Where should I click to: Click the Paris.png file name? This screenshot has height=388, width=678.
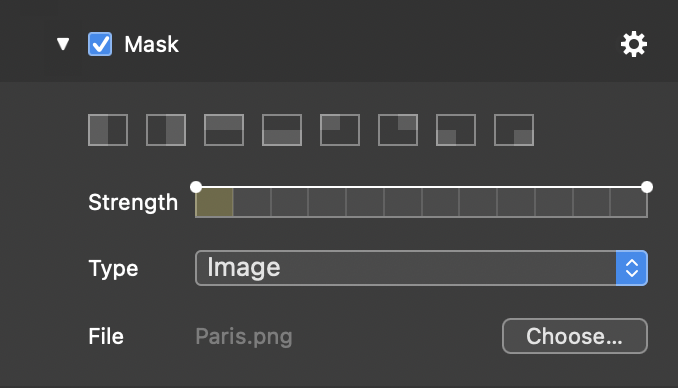244,337
